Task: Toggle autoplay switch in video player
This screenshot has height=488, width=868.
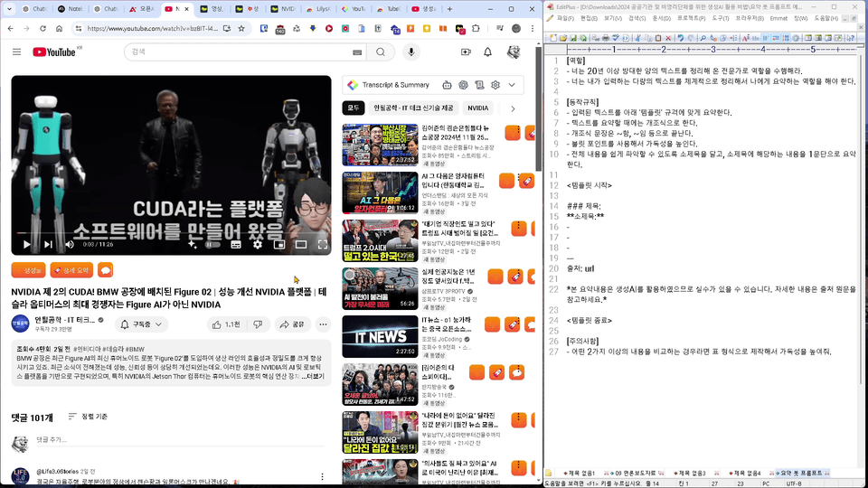Action: click(212, 244)
